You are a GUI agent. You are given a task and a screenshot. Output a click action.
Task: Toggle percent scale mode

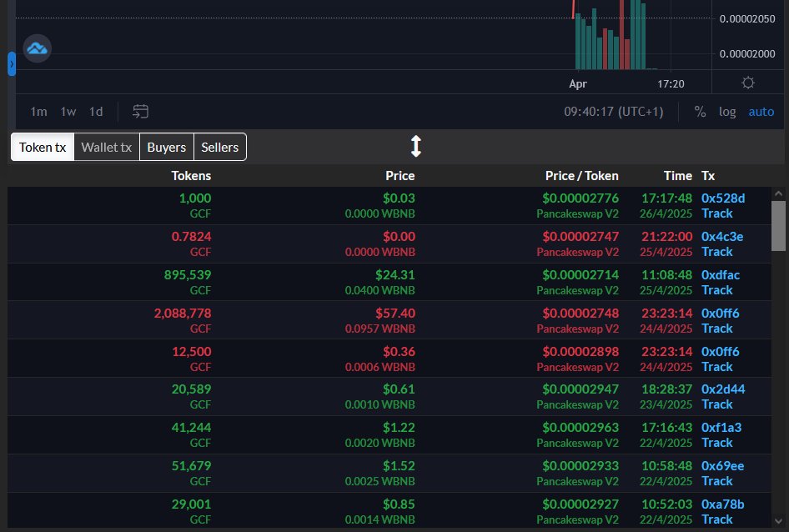coord(700,112)
